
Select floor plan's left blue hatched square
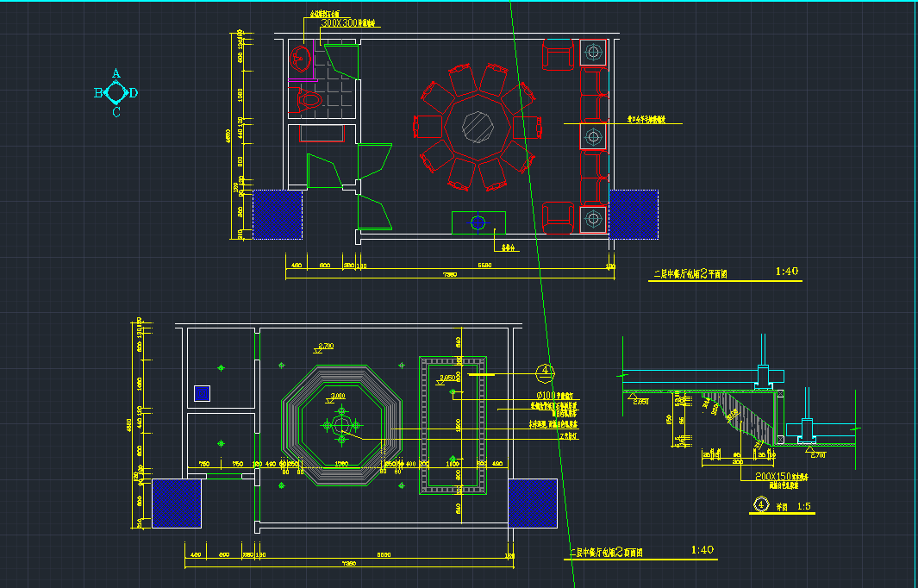pyautogui.click(x=278, y=215)
